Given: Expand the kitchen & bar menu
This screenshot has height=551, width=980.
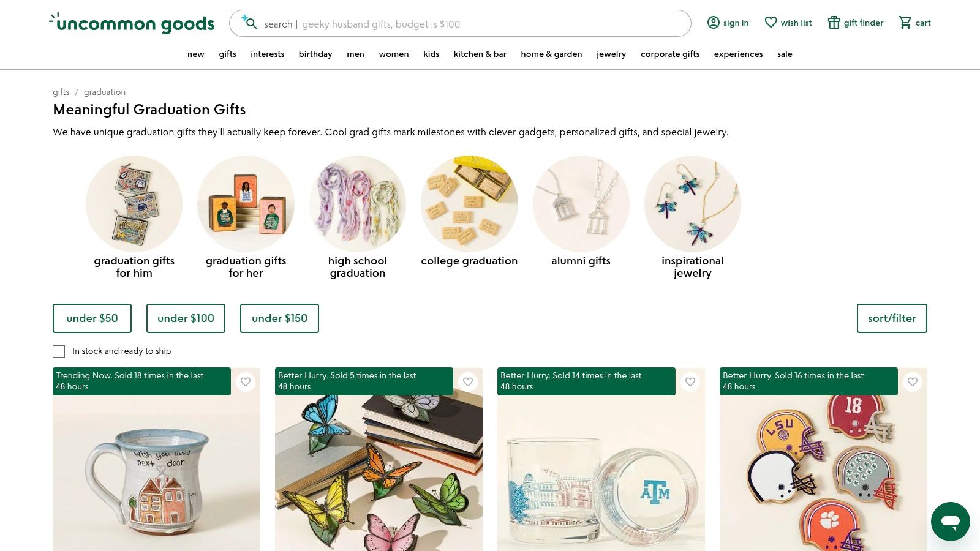Looking at the screenshot, I should tap(480, 54).
